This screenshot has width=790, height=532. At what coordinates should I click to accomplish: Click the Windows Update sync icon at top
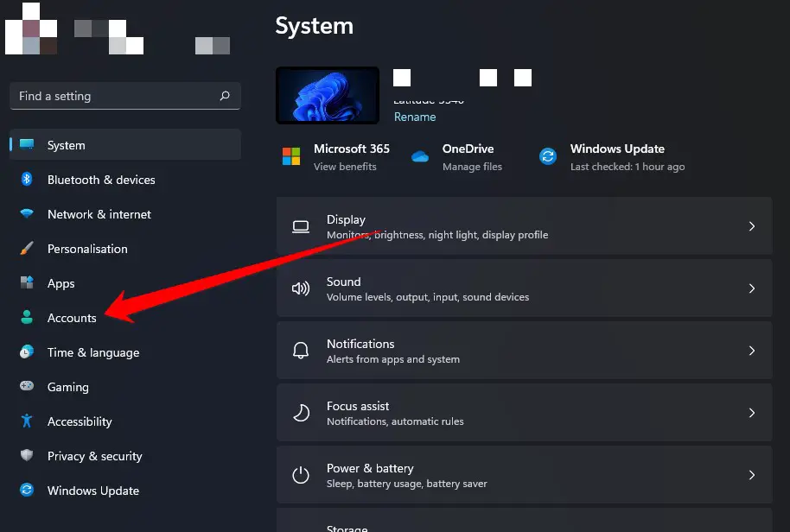[548, 156]
